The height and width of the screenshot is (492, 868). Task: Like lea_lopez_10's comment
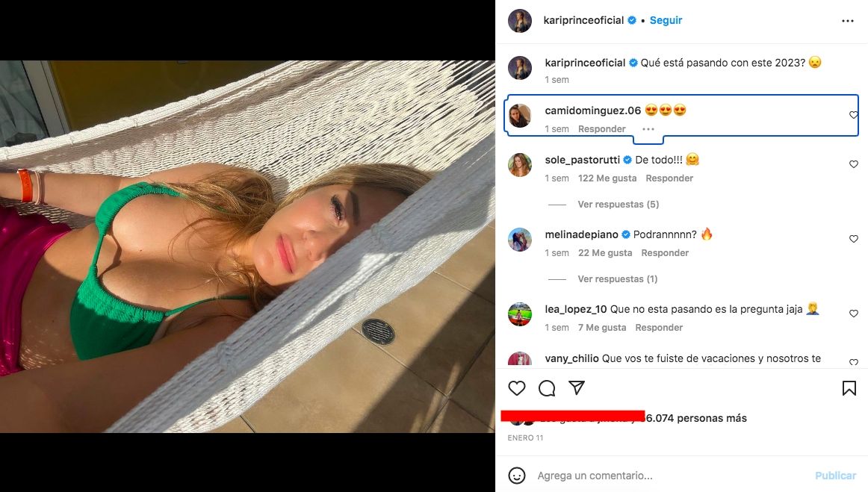point(853,314)
